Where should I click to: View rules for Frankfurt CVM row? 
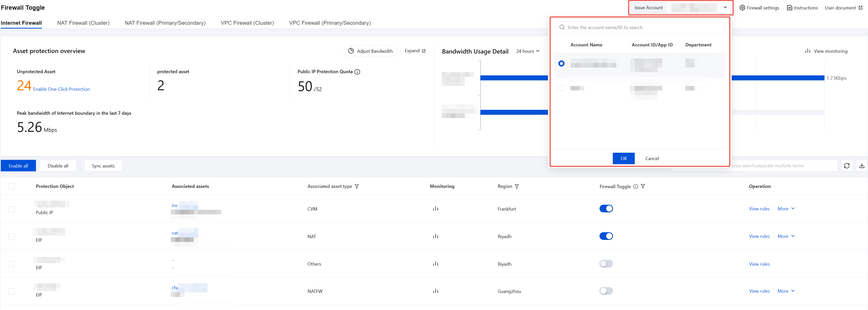759,209
